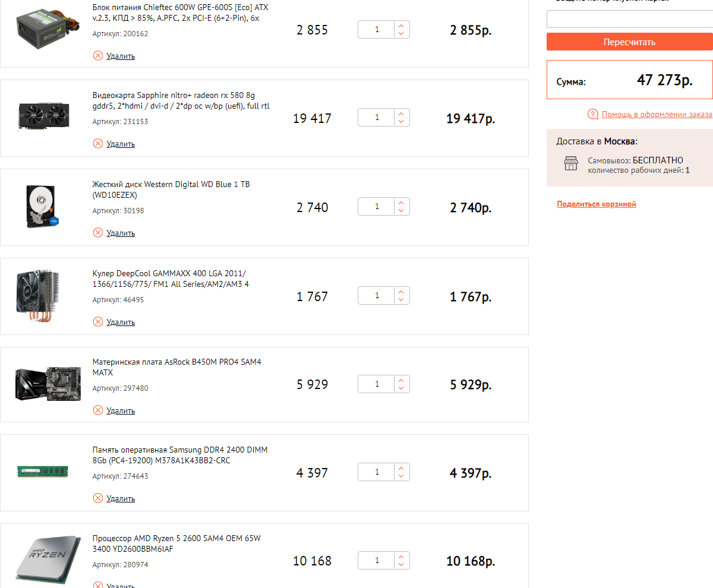Click question mark help icon for order
Viewport: 713px width, 588px height.
pyautogui.click(x=592, y=114)
